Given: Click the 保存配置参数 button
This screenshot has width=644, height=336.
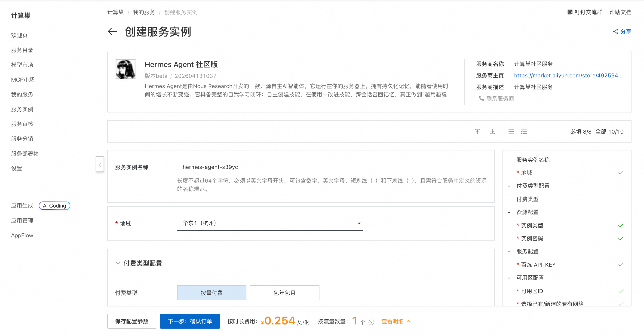Looking at the screenshot, I should [132, 321].
